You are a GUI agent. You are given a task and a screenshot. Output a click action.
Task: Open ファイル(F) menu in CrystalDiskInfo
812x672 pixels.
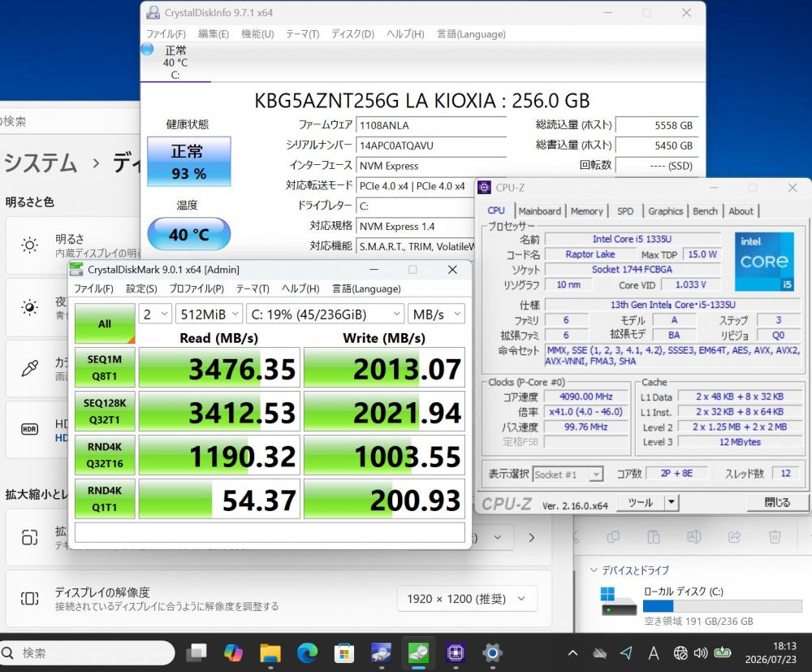[166, 34]
